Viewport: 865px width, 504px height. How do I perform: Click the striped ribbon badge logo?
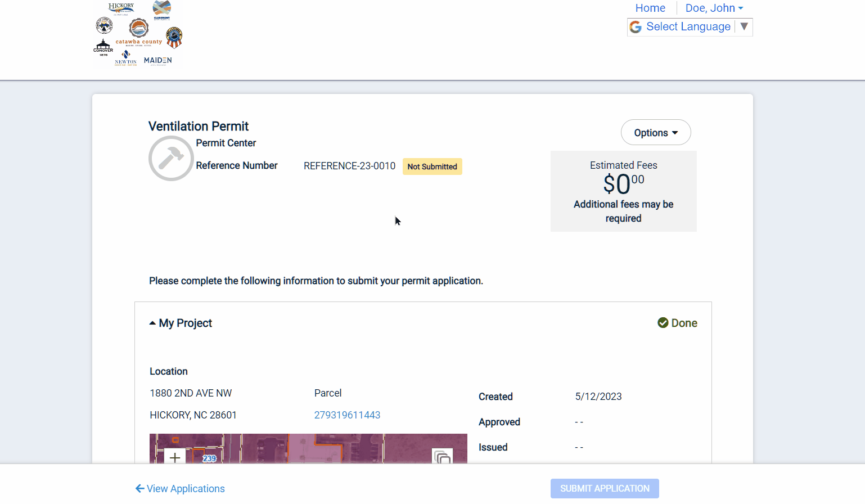tap(174, 38)
